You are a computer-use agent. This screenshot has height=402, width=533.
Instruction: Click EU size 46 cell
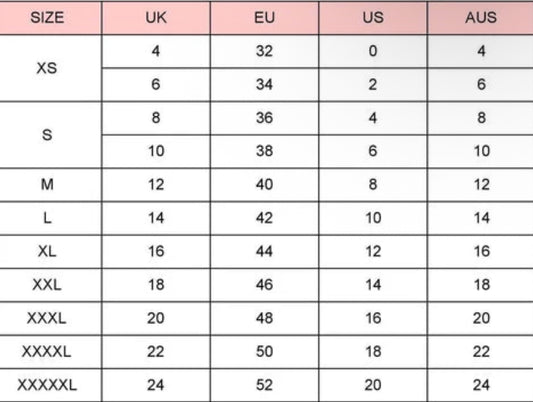tap(264, 285)
